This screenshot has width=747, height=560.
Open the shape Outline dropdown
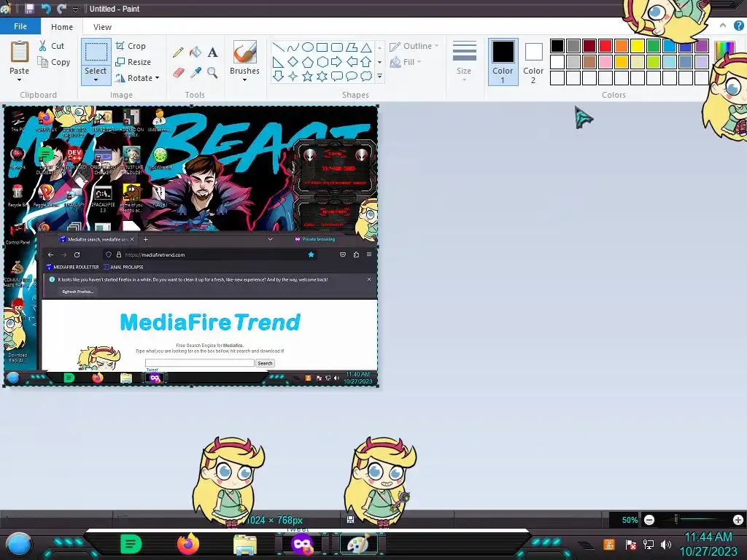(x=414, y=46)
